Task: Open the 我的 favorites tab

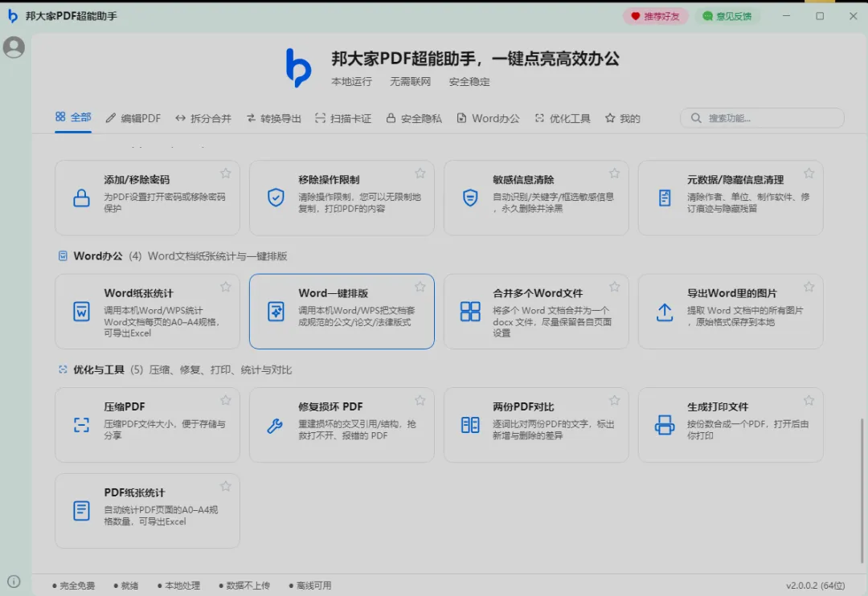Action: [623, 118]
